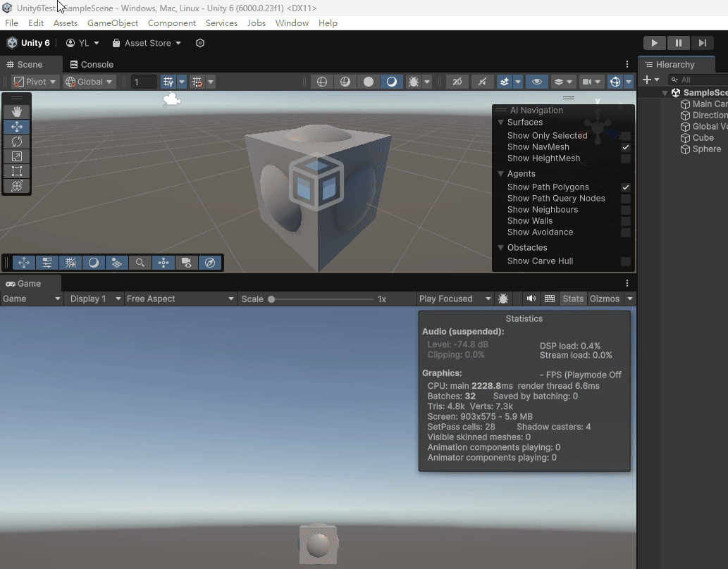728x569 pixels.
Task: Select the Scale tool
Action: (x=17, y=156)
